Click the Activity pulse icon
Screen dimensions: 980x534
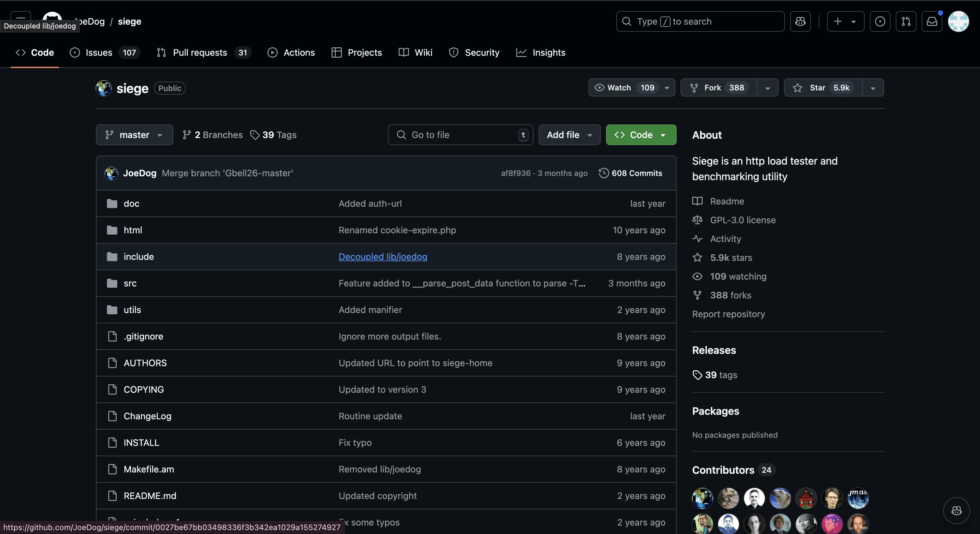697,238
